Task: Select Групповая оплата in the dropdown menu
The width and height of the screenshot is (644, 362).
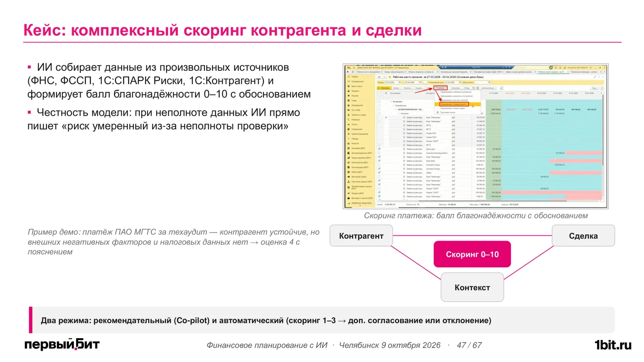Action: tap(448, 112)
